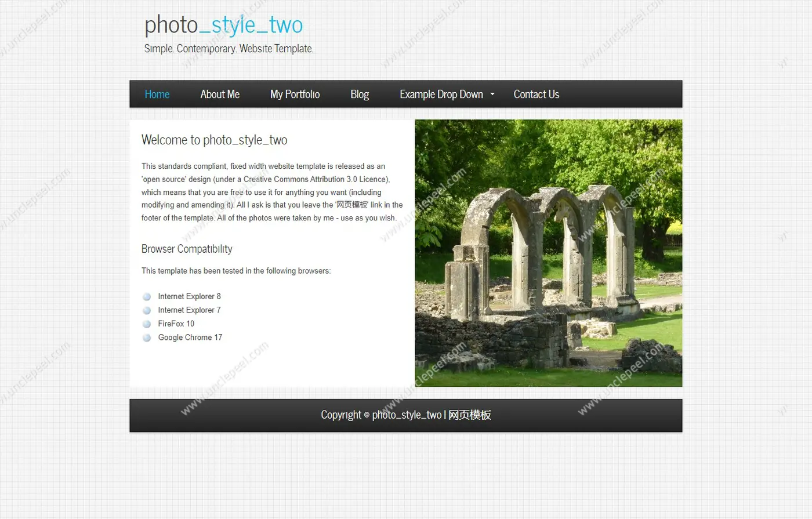Viewport: 812px width, 519px height.
Task: Open My Portfolio in the navbar
Action: tap(295, 94)
